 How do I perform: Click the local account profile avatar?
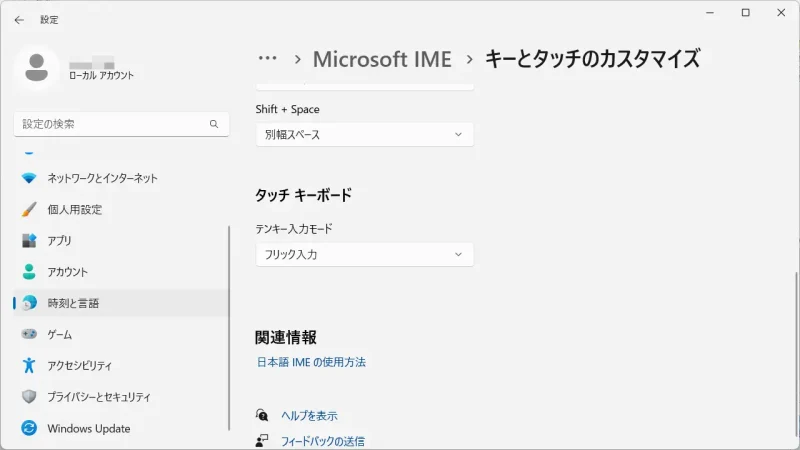[x=37, y=67]
